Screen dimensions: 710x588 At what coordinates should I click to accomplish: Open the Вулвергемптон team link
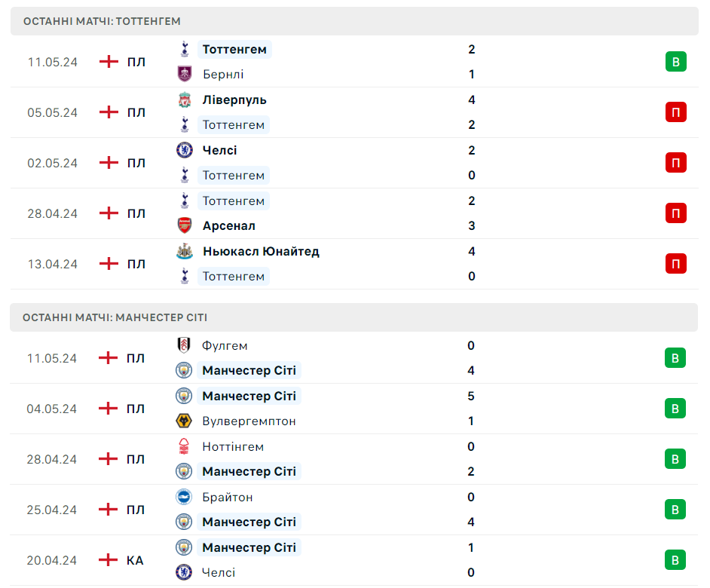(249, 421)
